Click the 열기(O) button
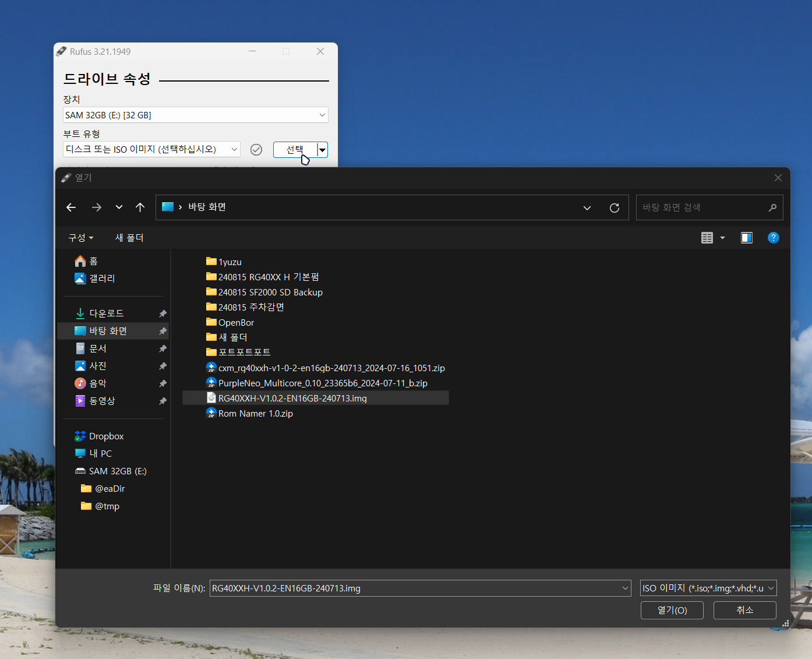 [x=672, y=610]
